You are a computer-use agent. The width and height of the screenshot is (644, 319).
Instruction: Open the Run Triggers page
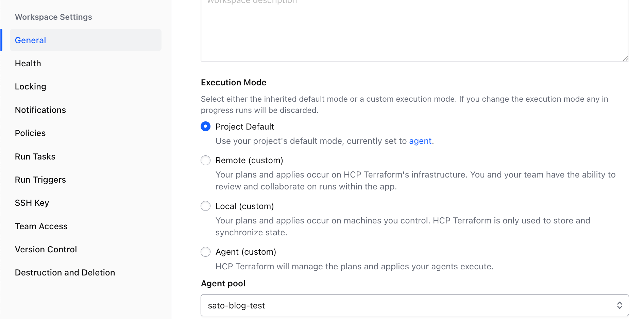click(x=40, y=180)
